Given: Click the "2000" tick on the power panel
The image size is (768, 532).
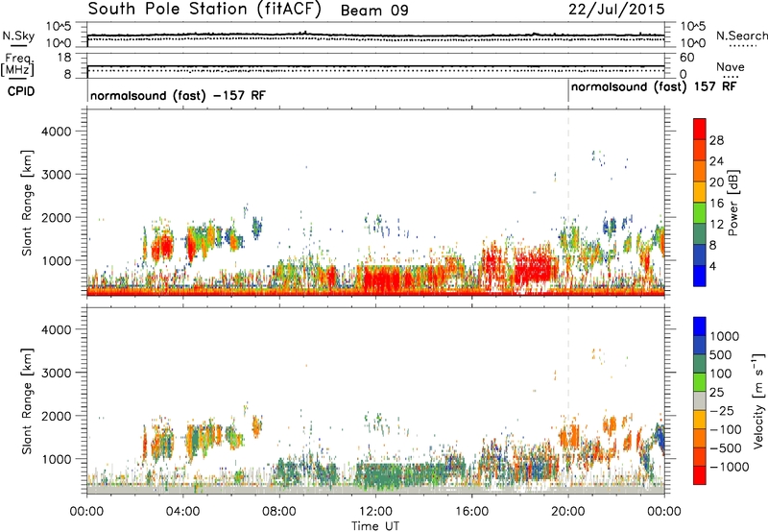Looking at the screenshot, I should coord(56,217).
